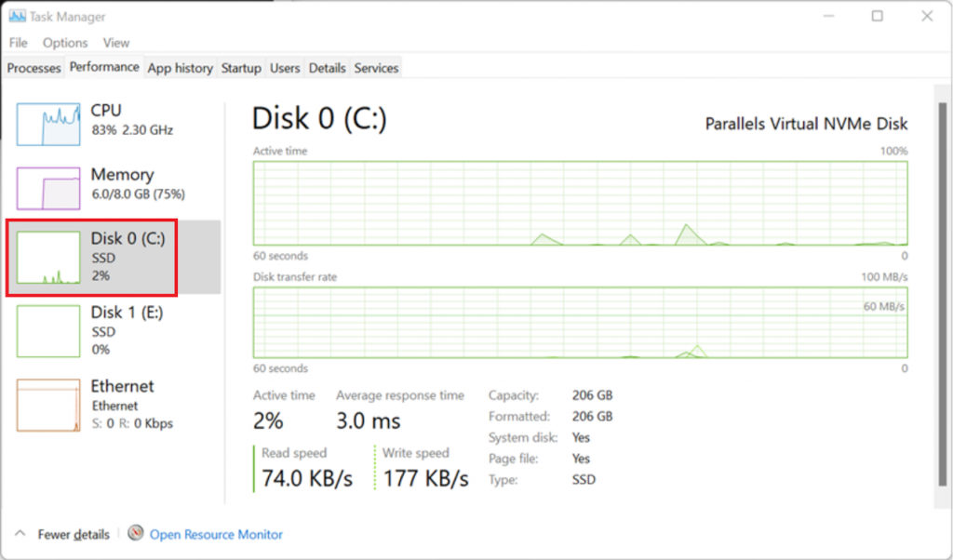Open Resource Monitor link
The image size is (953, 560).
point(216,535)
